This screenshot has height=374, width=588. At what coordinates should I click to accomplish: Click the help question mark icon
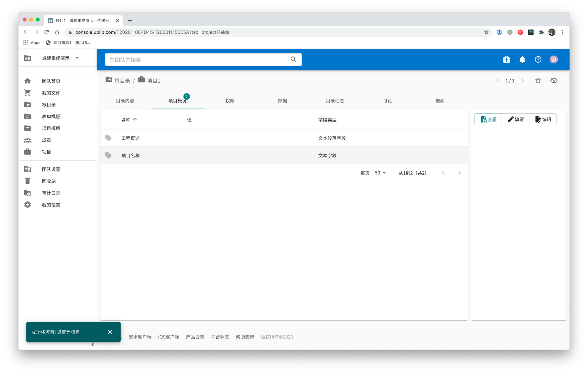point(538,59)
